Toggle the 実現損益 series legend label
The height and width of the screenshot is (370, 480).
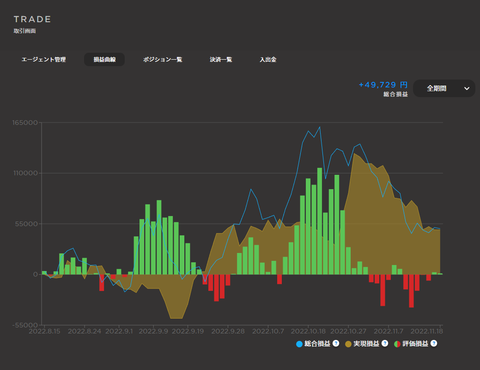coord(366,344)
